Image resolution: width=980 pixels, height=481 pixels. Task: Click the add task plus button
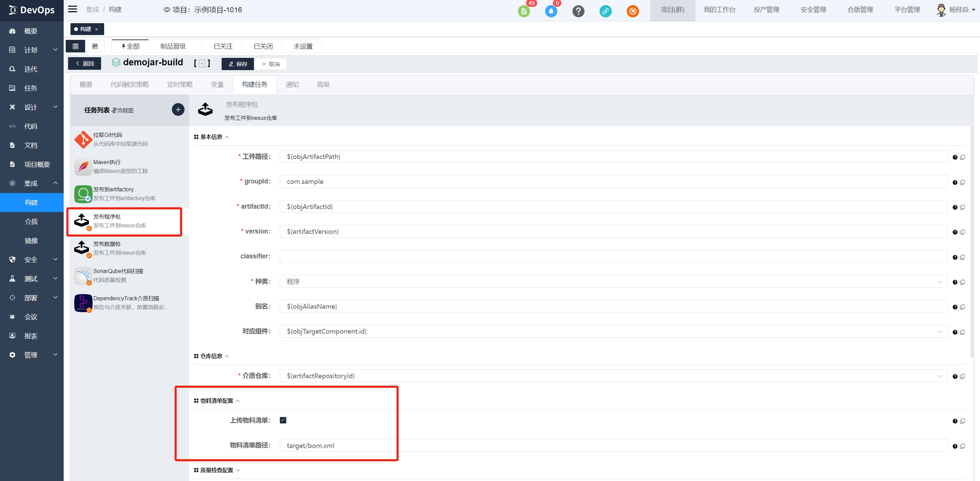pyautogui.click(x=178, y=110)
